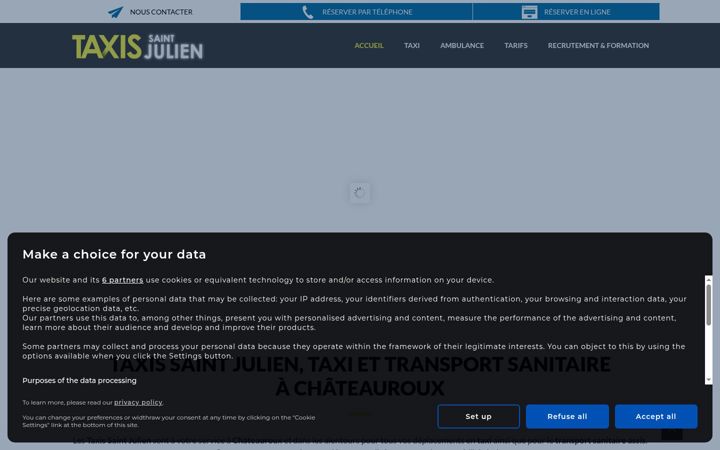Click the online booking card icon

click(x=529, y=12)
